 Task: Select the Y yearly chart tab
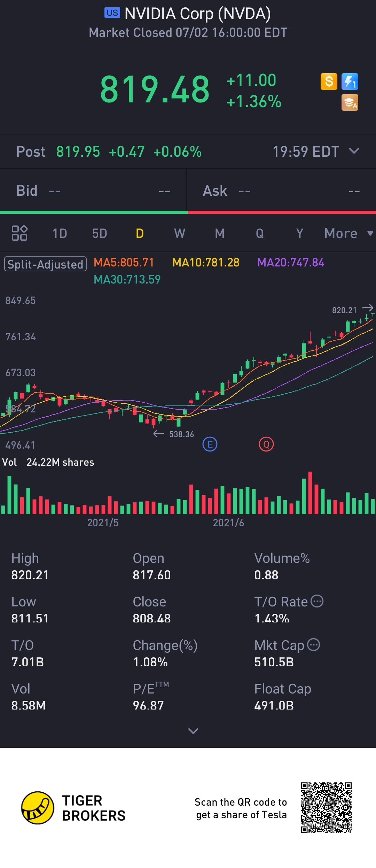300,233
